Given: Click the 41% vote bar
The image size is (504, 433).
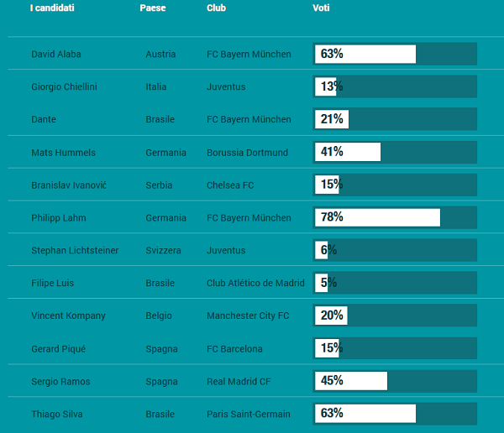Looking at the screenshot, I should [x=395, y=152].
